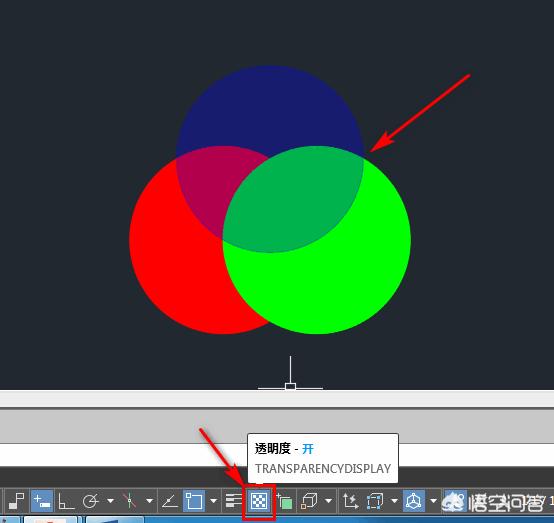This screenshot has height=523, width=554.
Task: Click the infer constraints status bar icon
Action: [16, 501]
